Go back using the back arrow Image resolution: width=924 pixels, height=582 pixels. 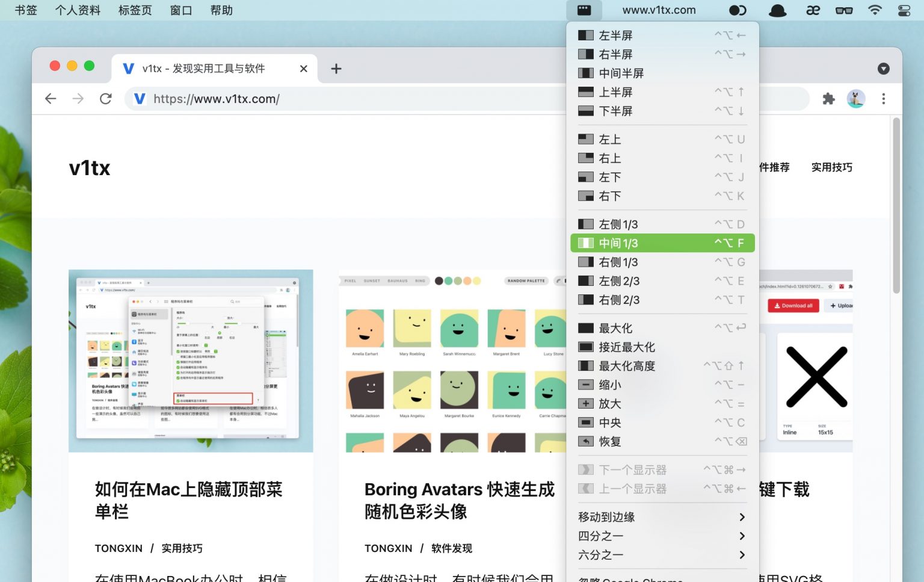[x=51, y=99]
